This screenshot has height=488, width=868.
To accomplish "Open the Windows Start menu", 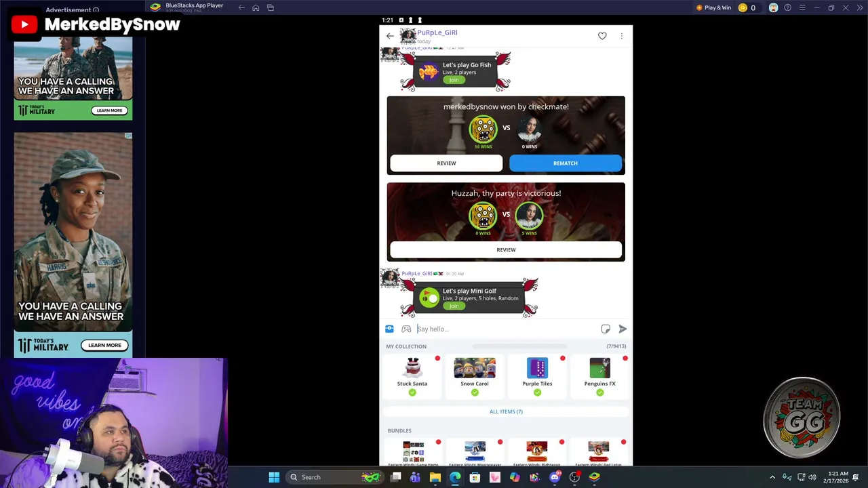I will [x=274, y=477].
